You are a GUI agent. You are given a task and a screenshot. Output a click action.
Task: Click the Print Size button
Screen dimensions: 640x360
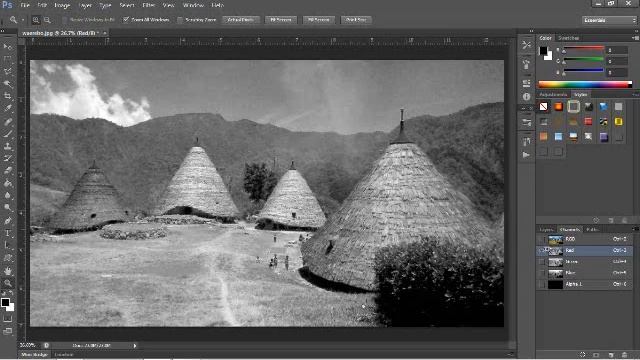tap(356, 20)
